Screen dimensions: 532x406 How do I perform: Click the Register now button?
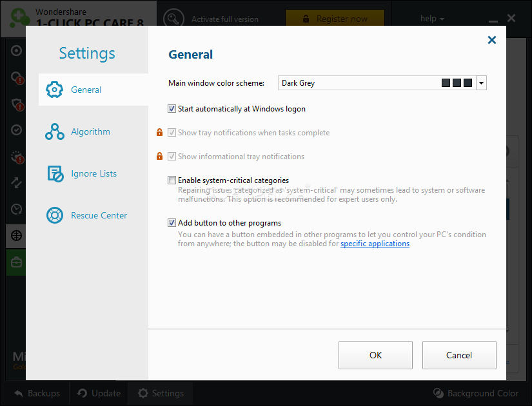point(335,19)
